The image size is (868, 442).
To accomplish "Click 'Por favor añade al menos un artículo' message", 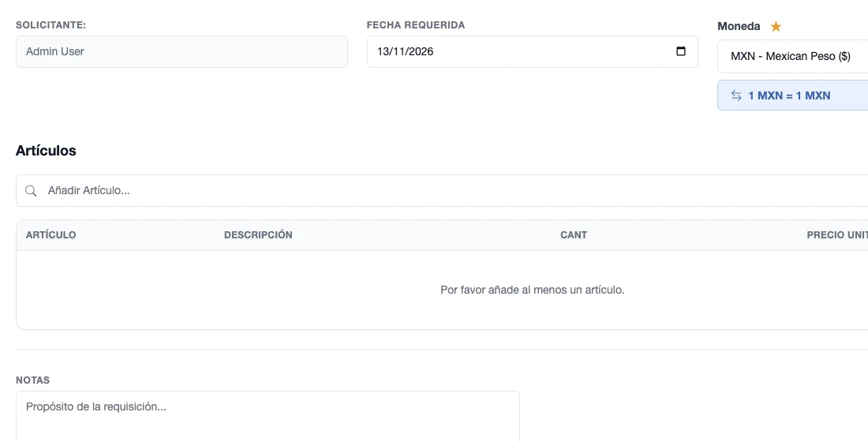I will pos(533,290).
